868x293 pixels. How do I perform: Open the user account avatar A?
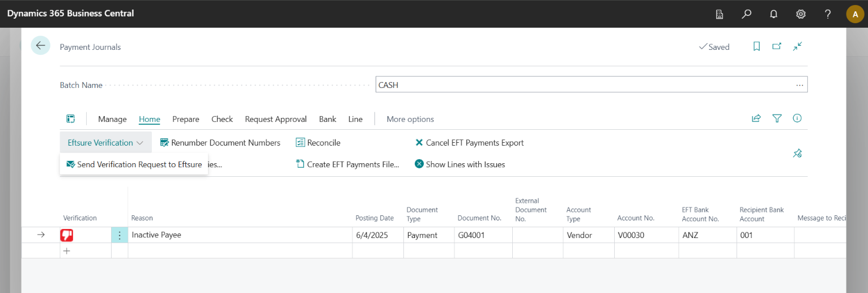pos(855,14)
